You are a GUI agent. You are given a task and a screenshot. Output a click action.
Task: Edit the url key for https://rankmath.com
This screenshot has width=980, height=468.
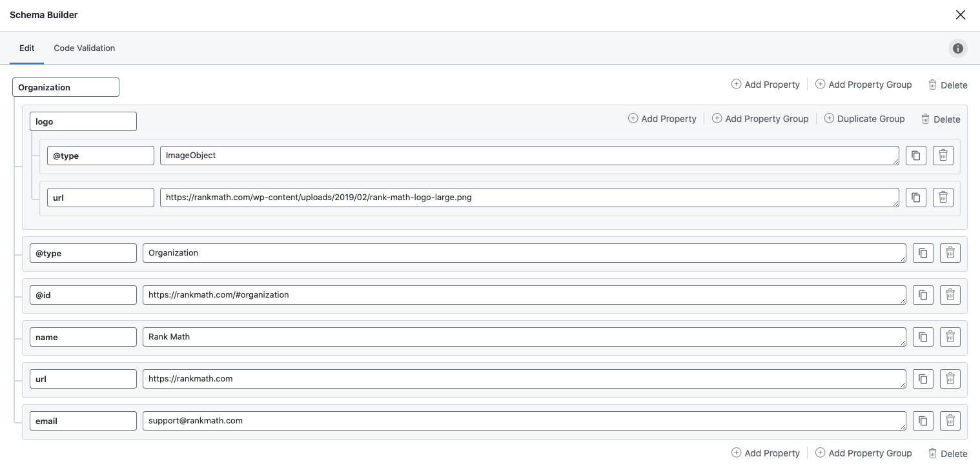(83, 379)
